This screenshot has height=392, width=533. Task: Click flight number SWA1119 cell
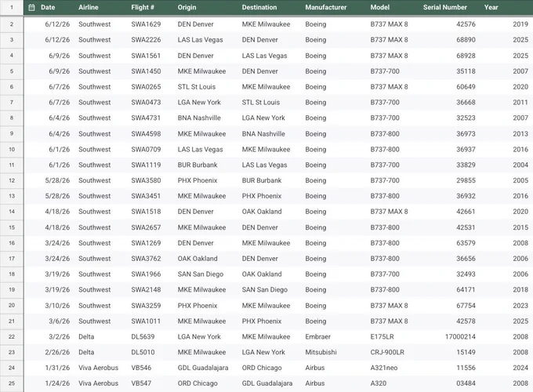click(146, 165)
